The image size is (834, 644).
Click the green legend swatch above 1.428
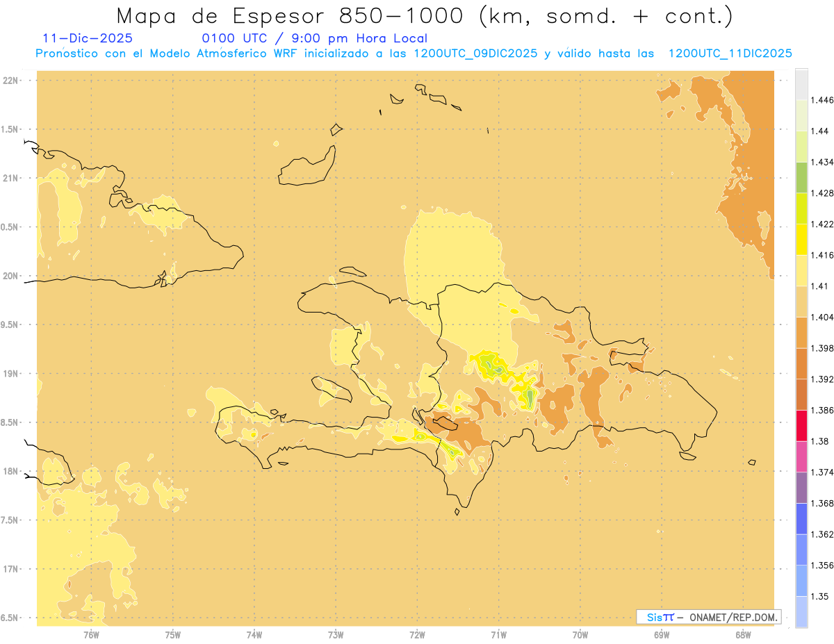pos(801,177)
